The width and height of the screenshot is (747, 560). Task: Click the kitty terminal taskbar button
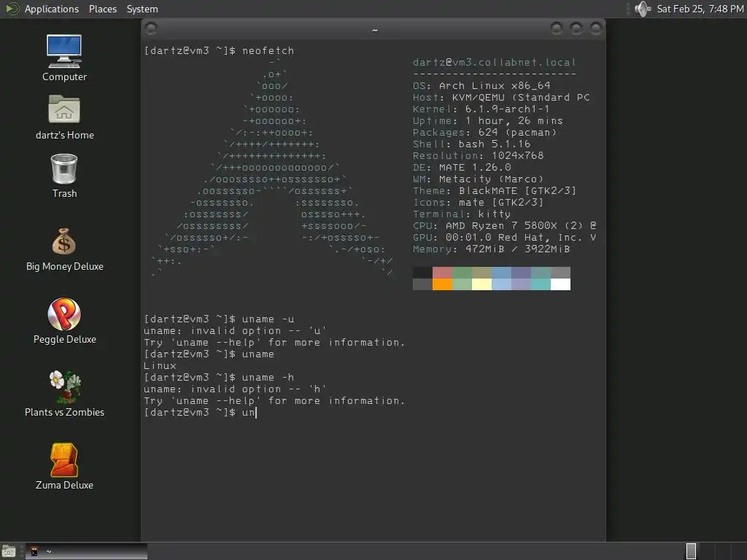[x=86, y=551]
